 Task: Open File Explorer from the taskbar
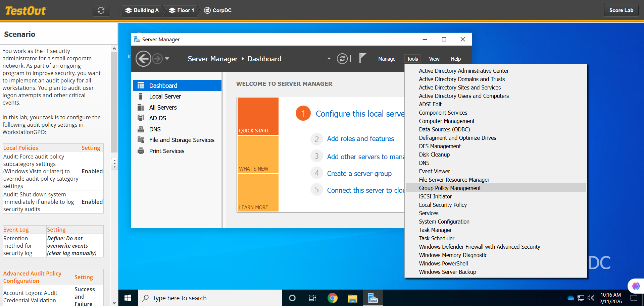coord(352,298)
